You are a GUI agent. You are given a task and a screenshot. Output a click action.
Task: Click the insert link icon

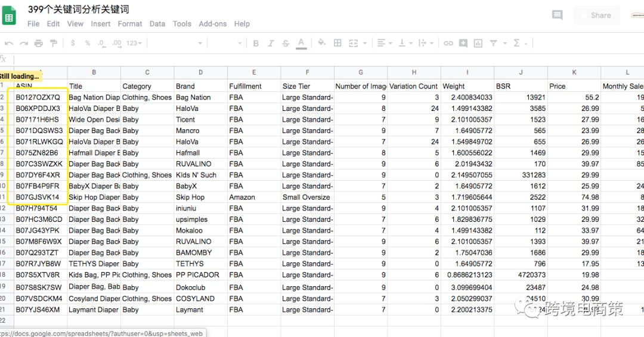click(x=448, y=43)
